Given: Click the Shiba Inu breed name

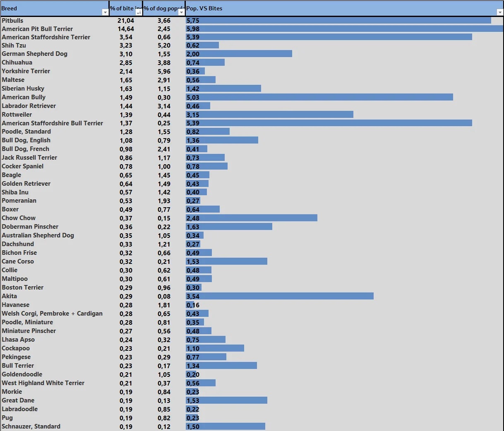Looking at the screenshot, I should pos(15,192).
